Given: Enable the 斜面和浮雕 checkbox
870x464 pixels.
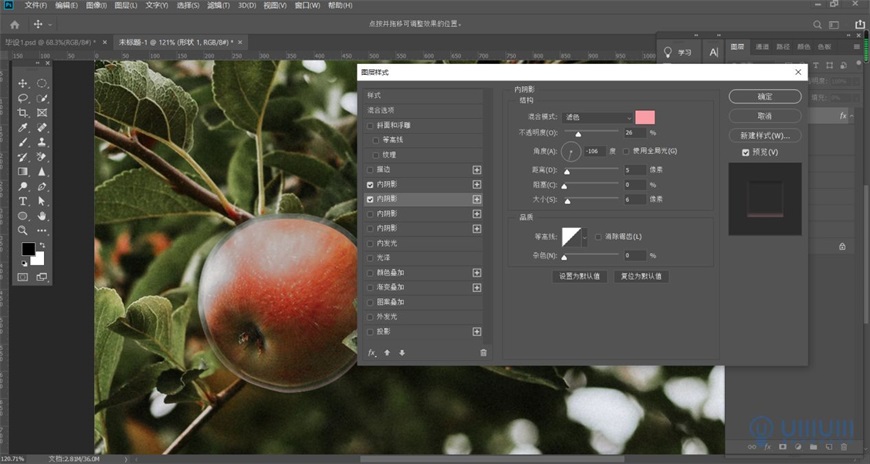Looking at the screenshot, I should coord(370,125).
